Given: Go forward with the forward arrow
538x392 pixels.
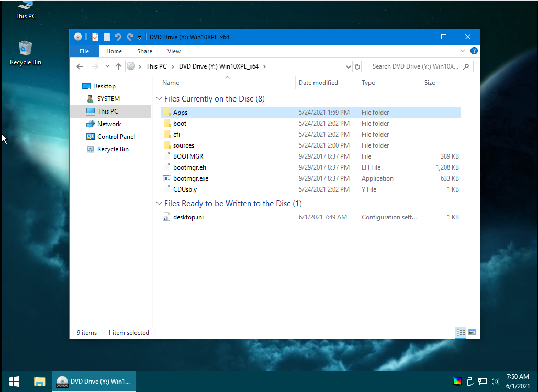Looking at the screenshot, I should pos(95,66).
